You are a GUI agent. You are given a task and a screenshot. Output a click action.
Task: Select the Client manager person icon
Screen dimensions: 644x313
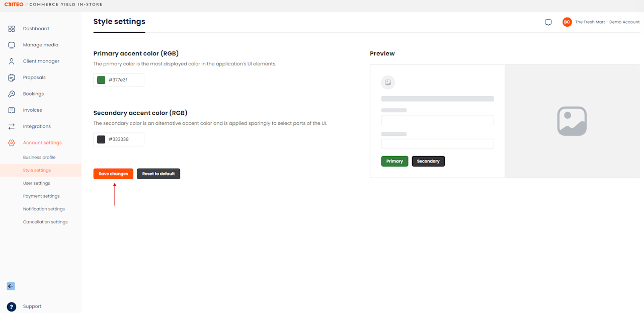(12, 61)
